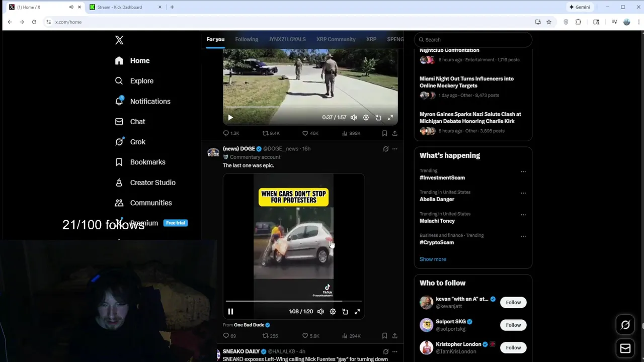Viewport: 644px width, 362px height.
Task: Bookmark this page with star icon
Action: coord(549,22)
